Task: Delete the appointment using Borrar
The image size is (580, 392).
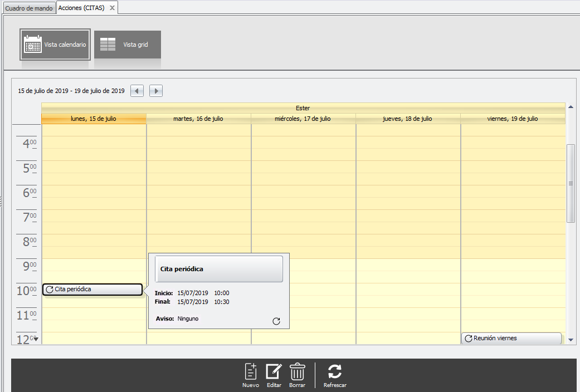Action: (297, 375)
